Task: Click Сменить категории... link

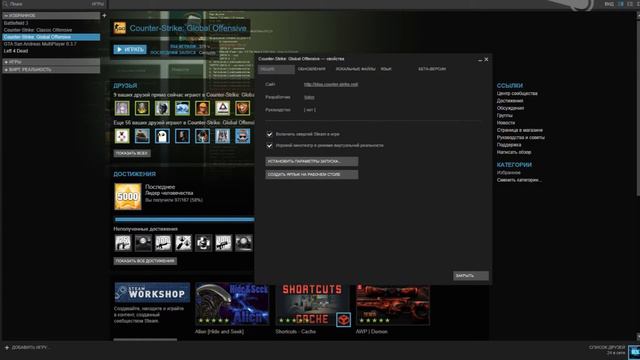Action: coord(519,180)
